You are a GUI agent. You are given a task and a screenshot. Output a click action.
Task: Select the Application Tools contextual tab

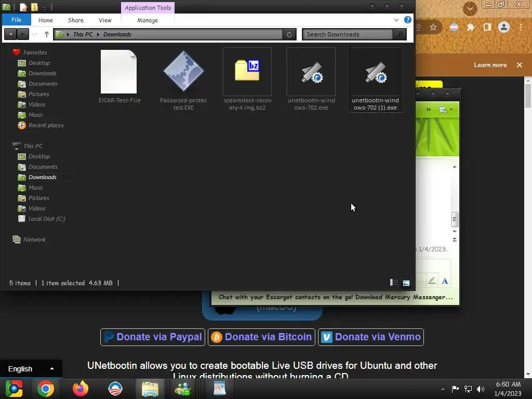point(148,8)
